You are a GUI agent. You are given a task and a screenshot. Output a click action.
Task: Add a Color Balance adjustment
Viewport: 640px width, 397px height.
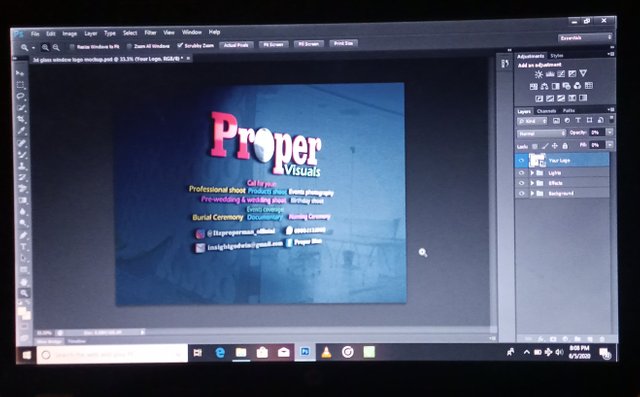click(x=544, y=86)
